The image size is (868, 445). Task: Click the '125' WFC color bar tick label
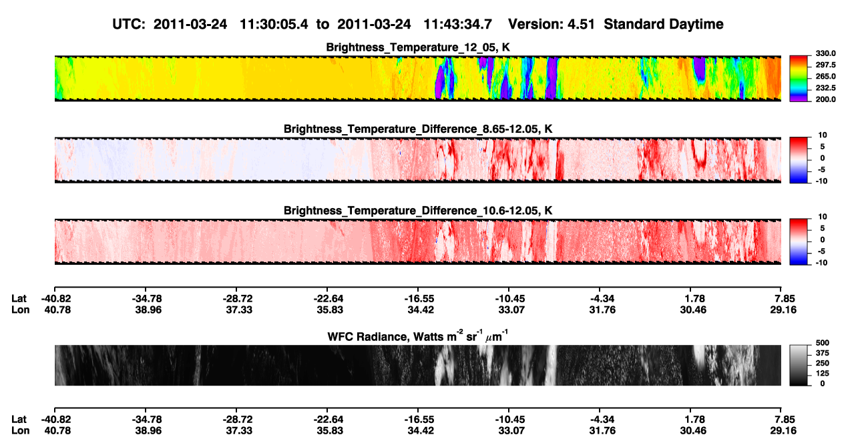821,374
